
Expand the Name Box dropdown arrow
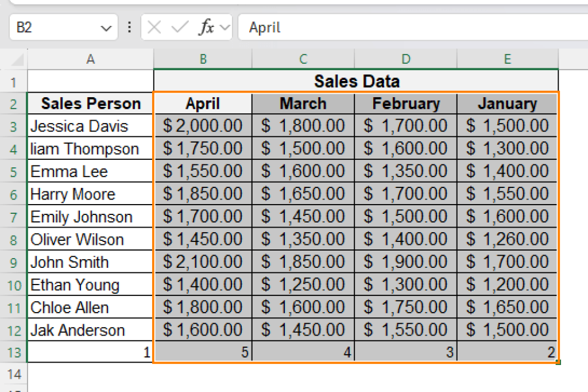pos(106,28)
